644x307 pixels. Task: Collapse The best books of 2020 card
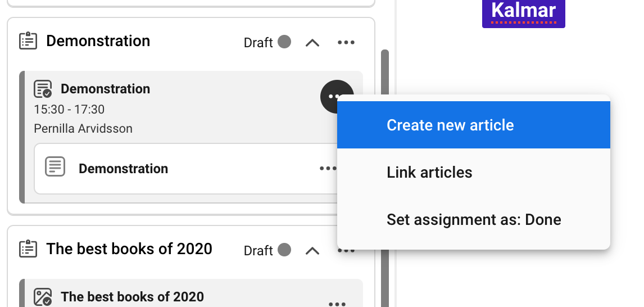click(312, 250)
